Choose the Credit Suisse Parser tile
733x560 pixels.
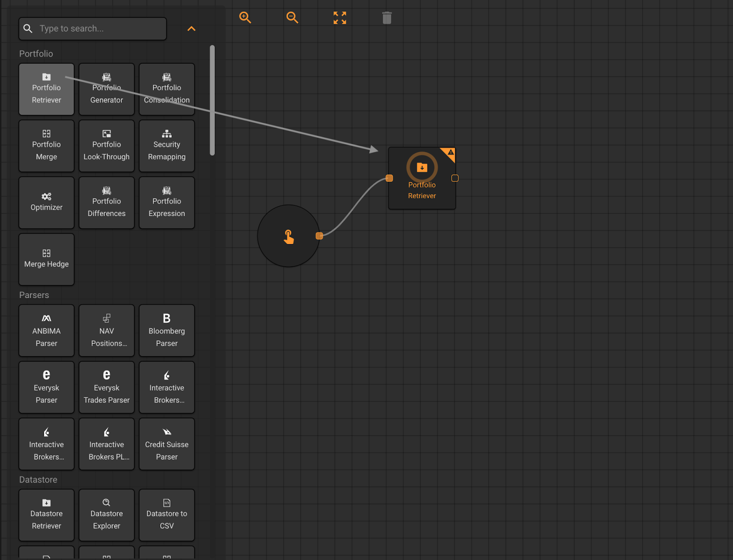click(x=167, y=444)
